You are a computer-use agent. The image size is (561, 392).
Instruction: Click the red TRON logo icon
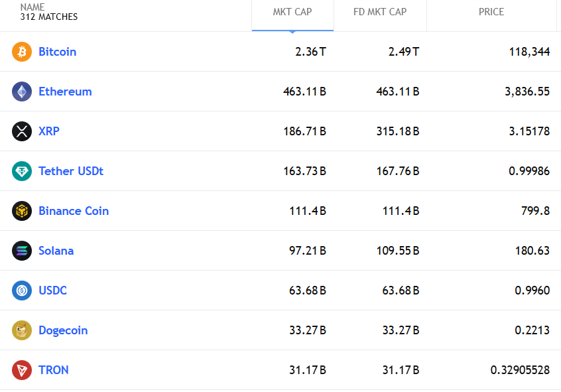(22, 370)
